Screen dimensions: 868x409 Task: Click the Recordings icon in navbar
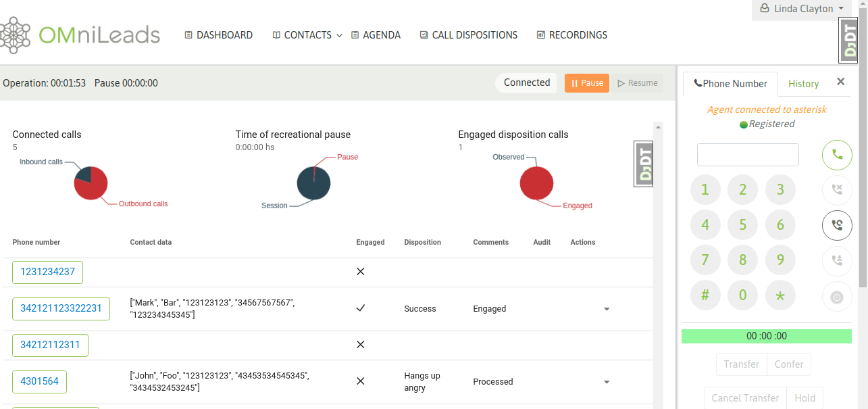pos(540,35)
